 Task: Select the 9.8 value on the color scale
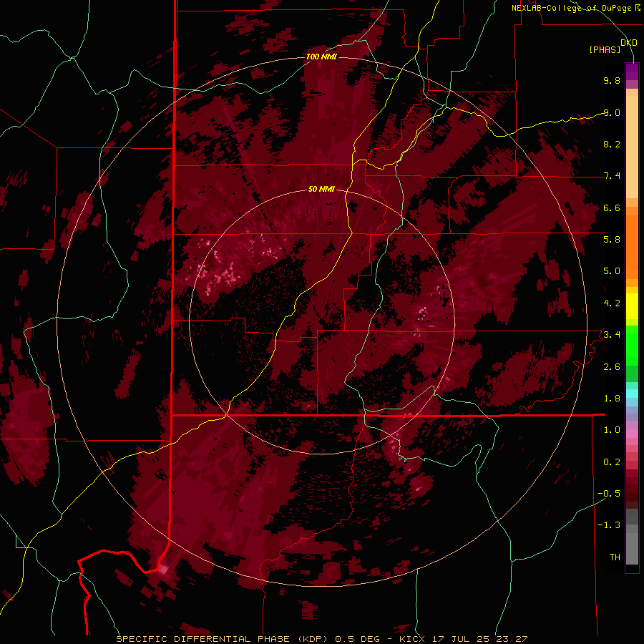612,80
